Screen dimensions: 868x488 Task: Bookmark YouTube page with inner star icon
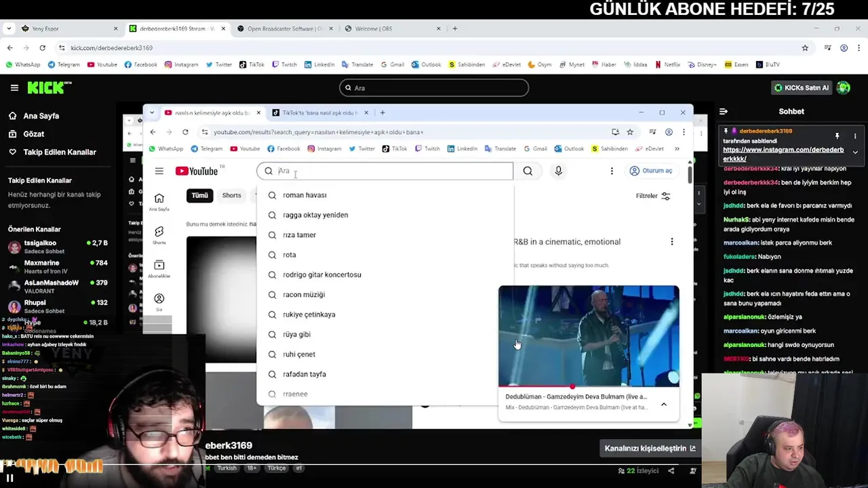pyautogui.click(x=630, y=132)
